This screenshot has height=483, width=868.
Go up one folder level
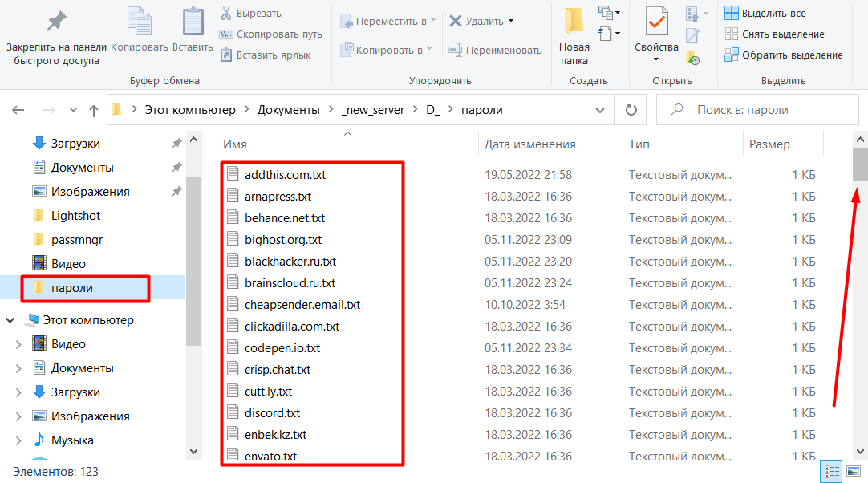[x=94, y=110]
